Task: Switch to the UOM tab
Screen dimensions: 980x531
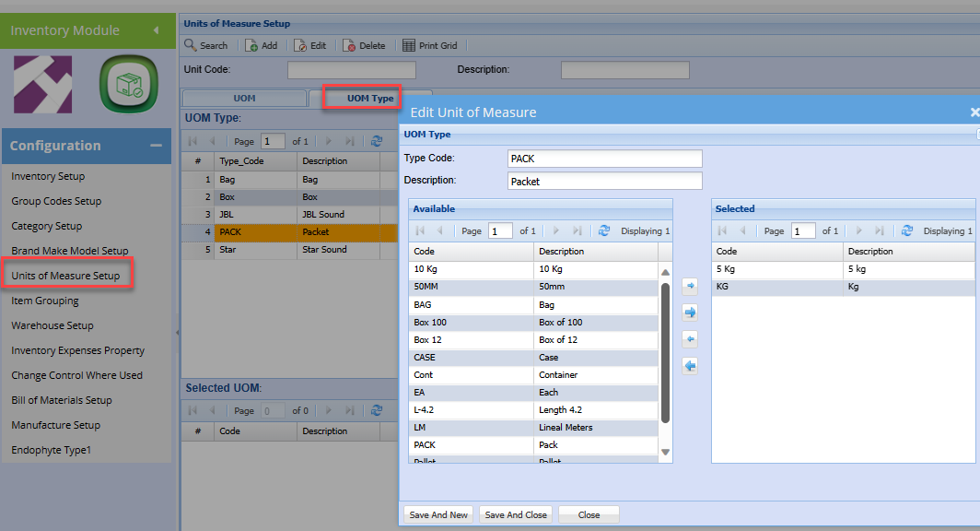Action: [x=244, y=99]
